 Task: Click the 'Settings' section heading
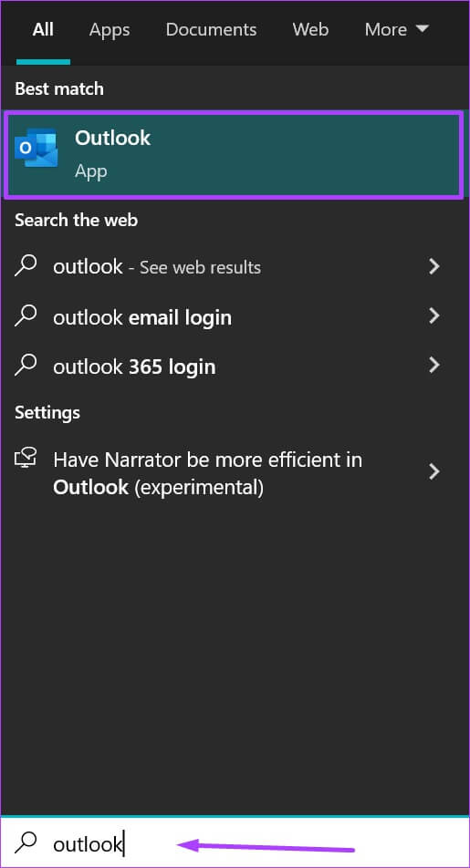[47, 413]
